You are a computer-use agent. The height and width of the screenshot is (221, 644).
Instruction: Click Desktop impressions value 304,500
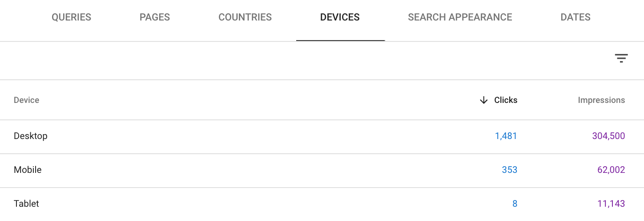tap(608, 136)
